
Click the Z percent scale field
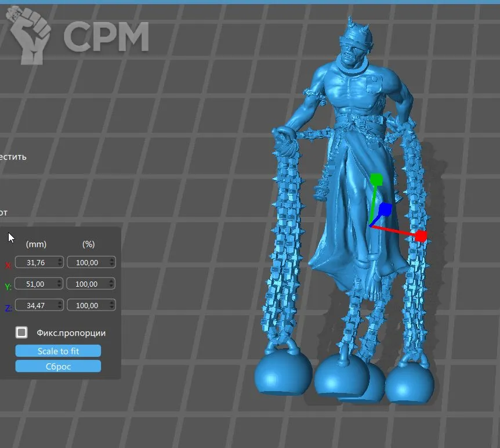coord(88,306)
